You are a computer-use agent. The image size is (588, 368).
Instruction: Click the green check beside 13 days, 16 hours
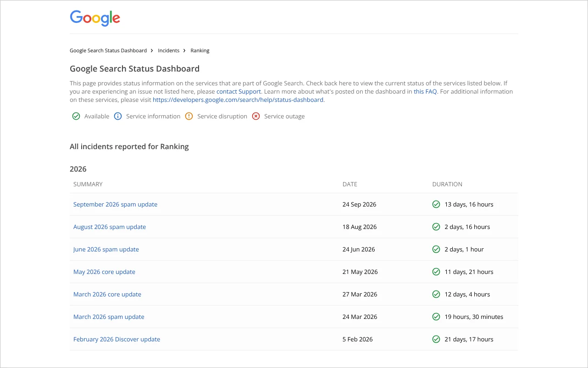click(x=436, y=204)
